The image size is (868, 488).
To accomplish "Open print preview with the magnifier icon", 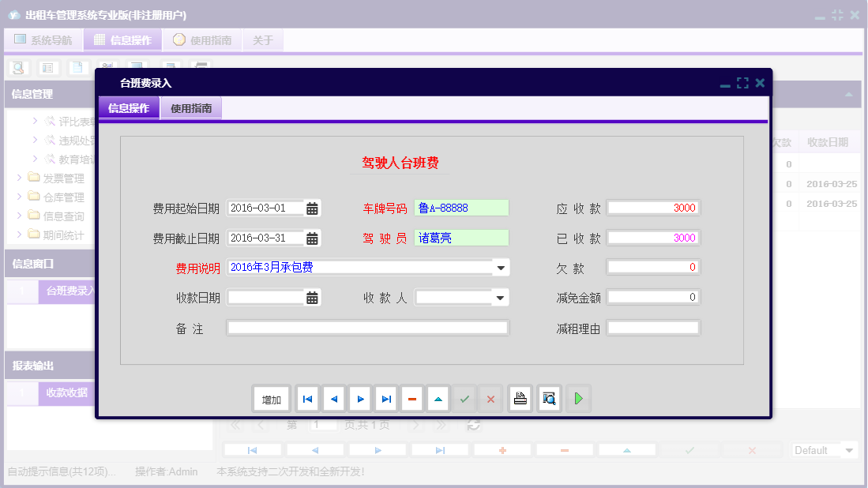I will click(x=548, y=399).
